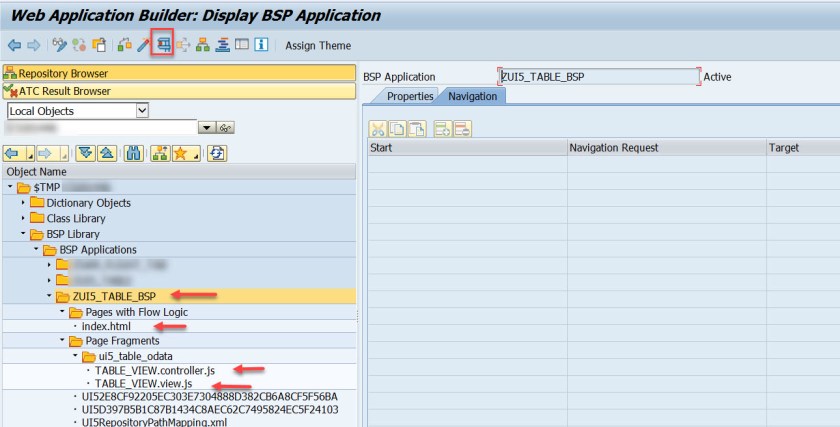The height and width of the screenshot is (427, 840).
Task: Open the Display Object List icon
Action: (202, 45)
